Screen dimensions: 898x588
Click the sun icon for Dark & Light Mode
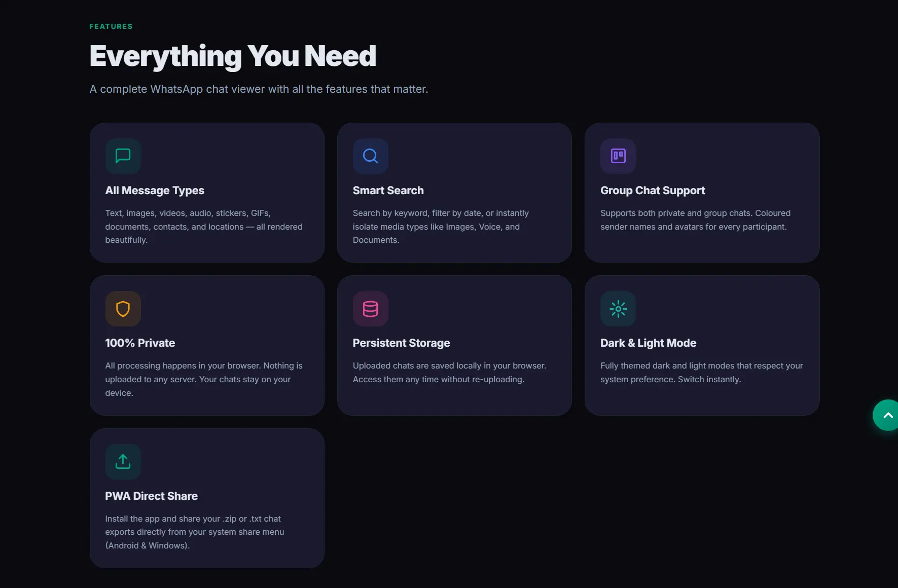[x=618, y=309]
